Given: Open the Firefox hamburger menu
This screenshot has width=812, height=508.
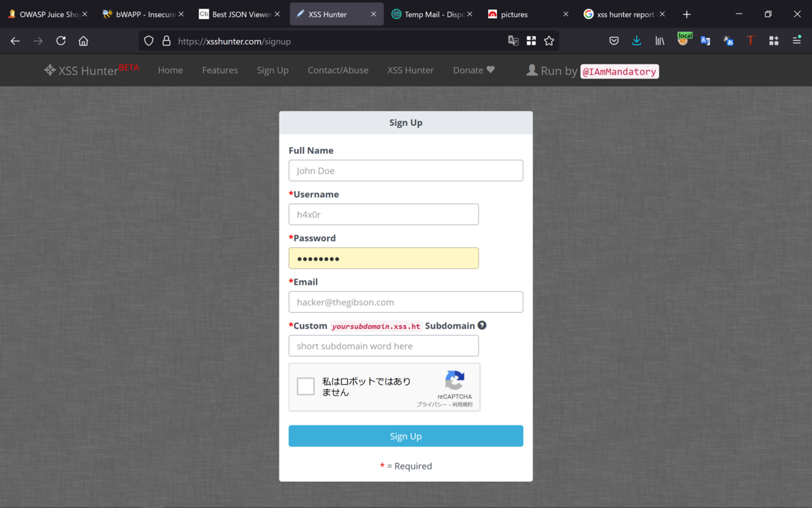Looking at the screenshot, I should tap(796, 41).
